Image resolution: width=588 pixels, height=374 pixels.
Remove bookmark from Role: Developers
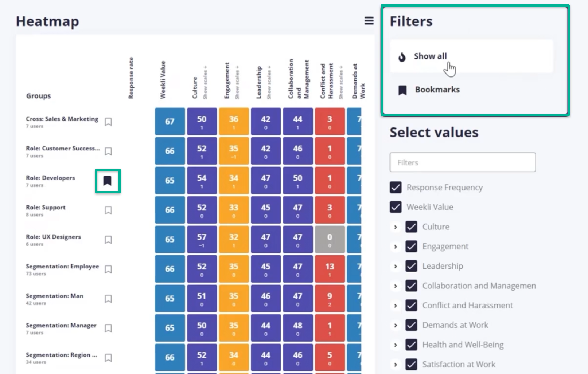tap(107, 181)
